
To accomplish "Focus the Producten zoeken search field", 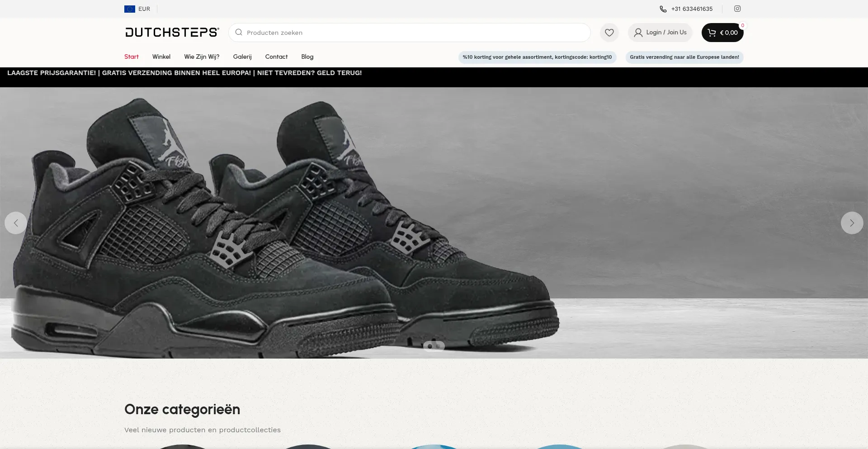I will click(410, 33).
